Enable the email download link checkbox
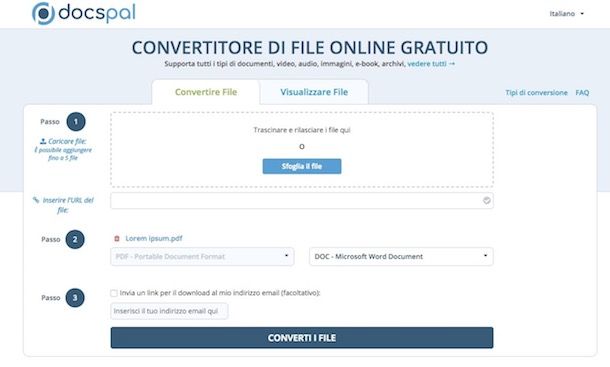 point(114,293)
